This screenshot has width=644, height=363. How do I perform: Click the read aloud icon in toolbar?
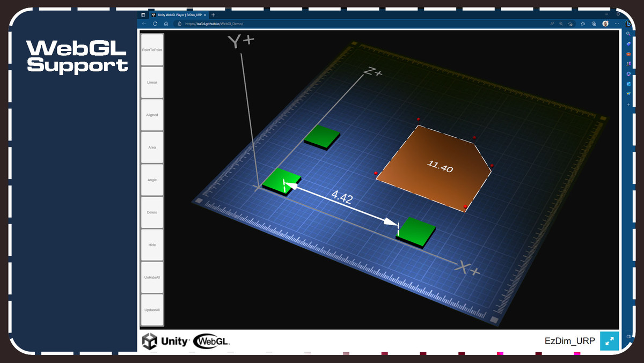(x=552, y=24)
